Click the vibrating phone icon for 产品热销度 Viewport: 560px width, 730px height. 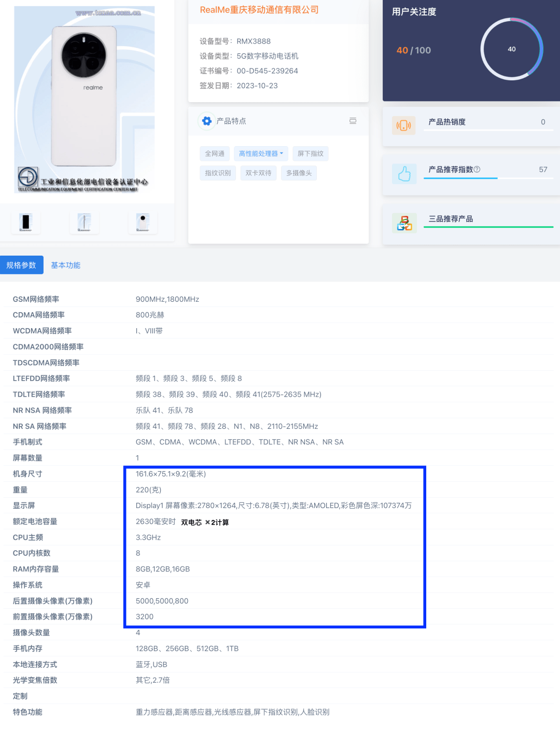(x=403, y=125)
